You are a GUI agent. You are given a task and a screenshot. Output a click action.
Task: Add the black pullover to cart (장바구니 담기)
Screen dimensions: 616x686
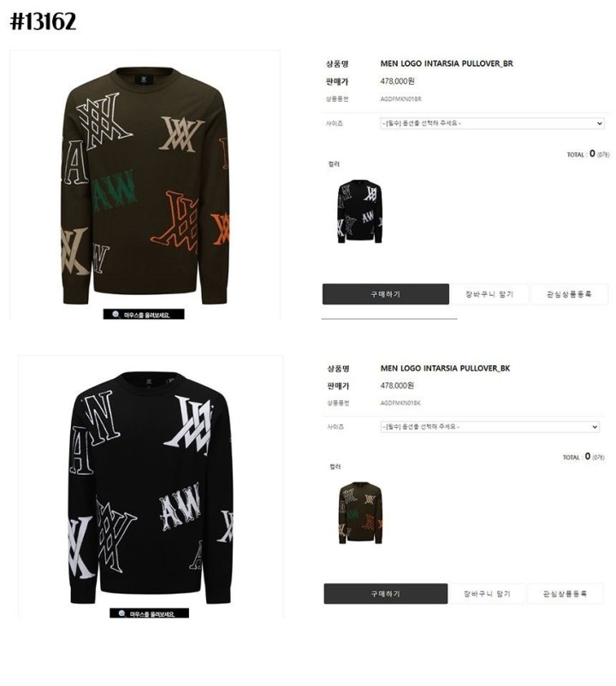coord(487,594)
